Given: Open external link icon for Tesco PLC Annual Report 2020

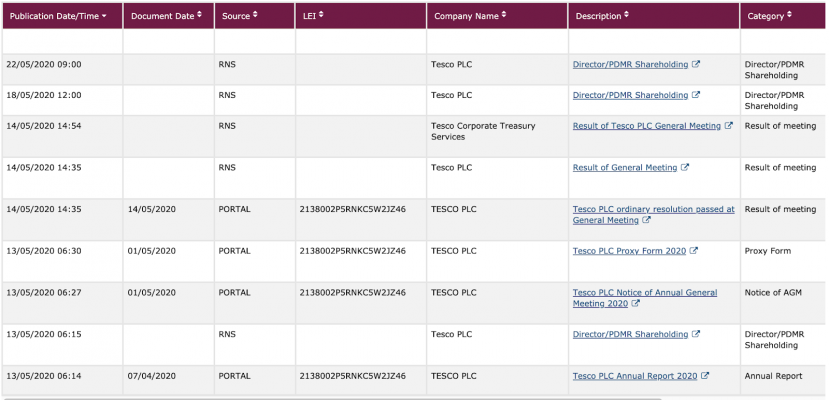Looking at the screenshot, I should (705, 377).
